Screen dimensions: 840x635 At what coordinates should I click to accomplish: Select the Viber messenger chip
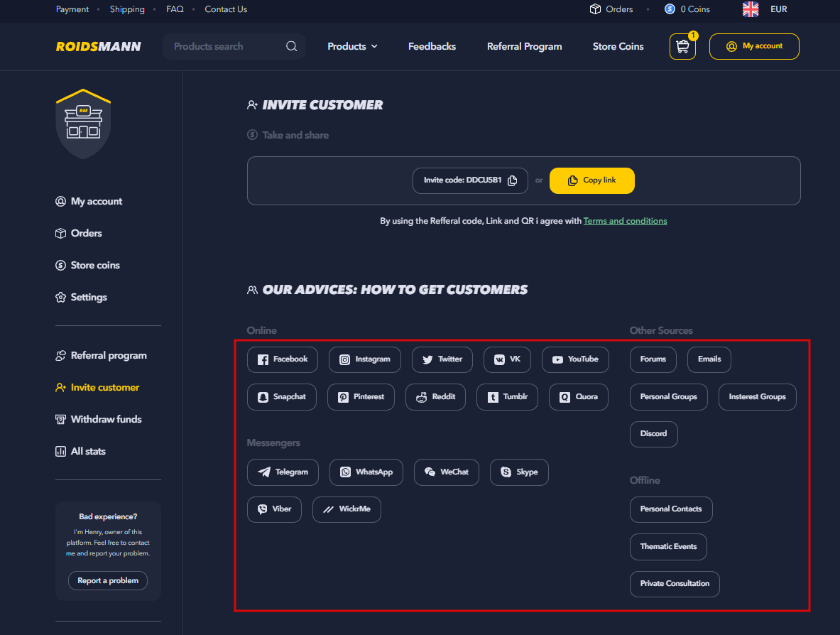(x=274, y=509)
